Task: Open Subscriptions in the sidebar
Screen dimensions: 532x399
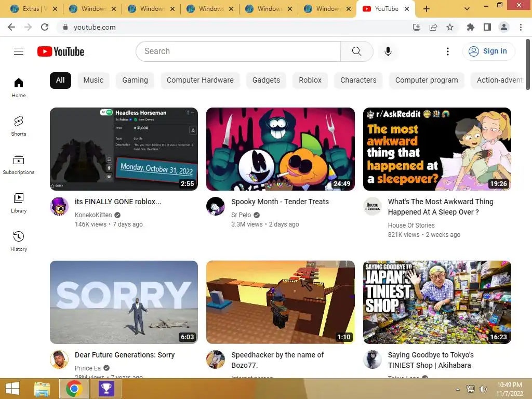Action: point(19,164)
